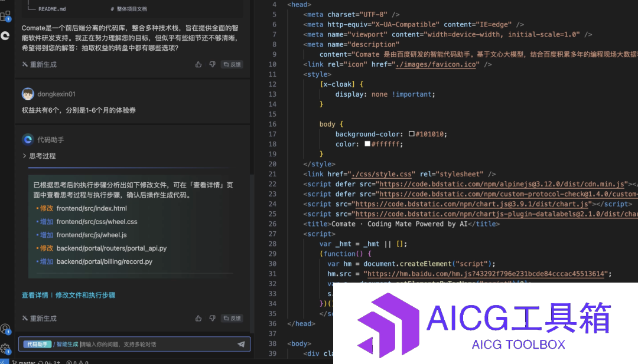Click the 'display: none !important;' code line
This screenshot has width=638, height=364.
385,94
